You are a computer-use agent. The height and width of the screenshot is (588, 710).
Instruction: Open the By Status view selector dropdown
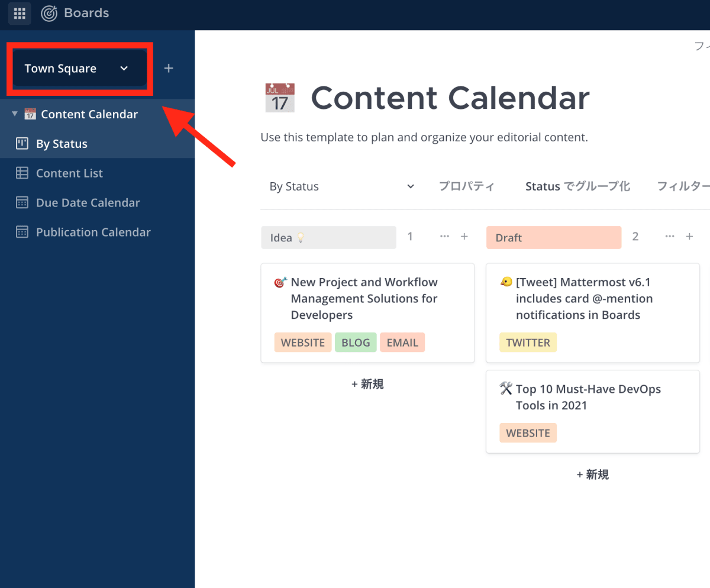click(x=342, y=186)
